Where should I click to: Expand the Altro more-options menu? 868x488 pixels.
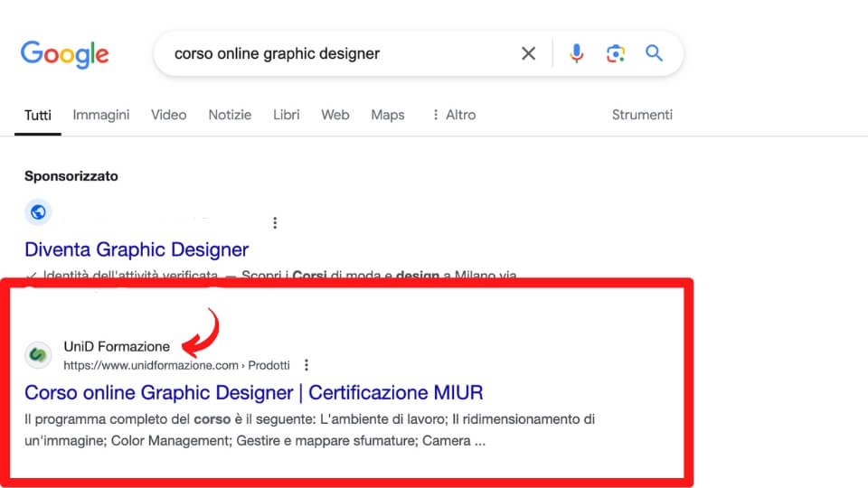pyautogui.click(x=453, y=115)
